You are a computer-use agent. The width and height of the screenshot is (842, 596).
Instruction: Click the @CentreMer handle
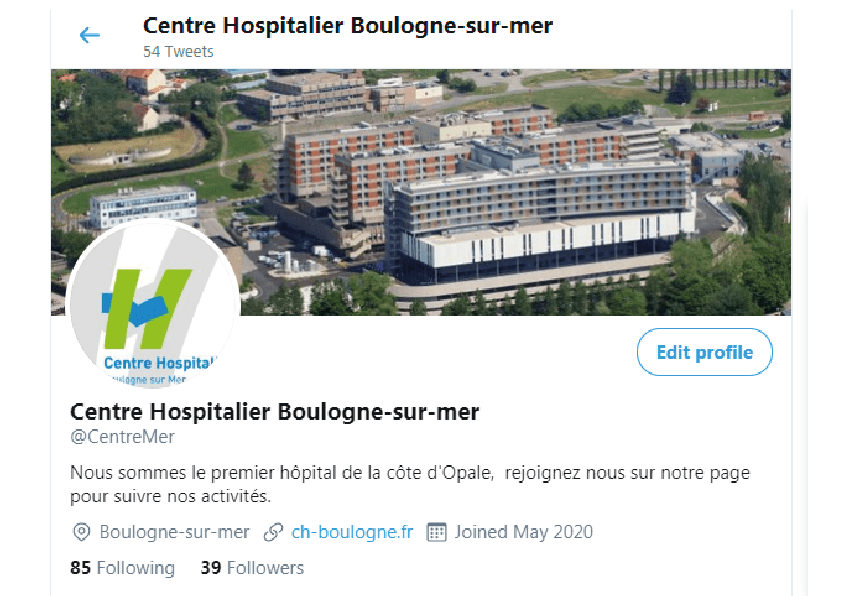[122, 437]
